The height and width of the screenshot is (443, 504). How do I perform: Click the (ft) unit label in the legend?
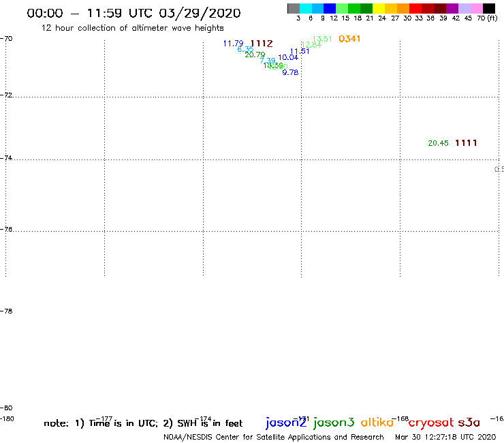point(492,18)
